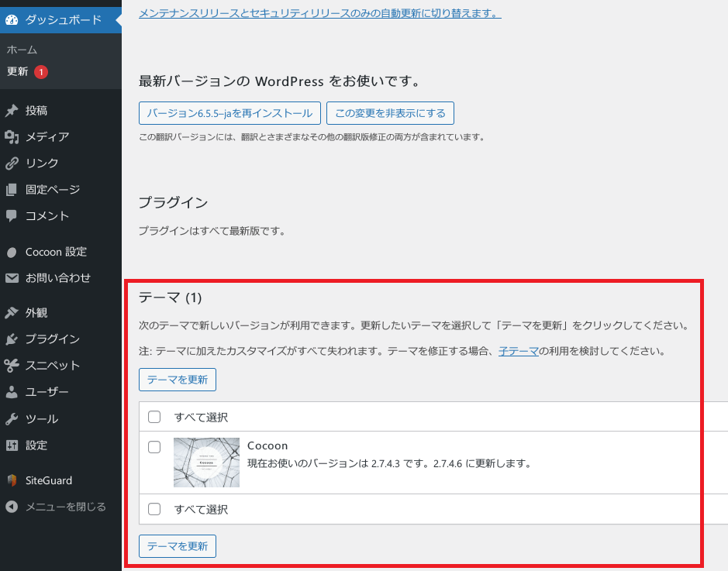This screenshot has height=571, width=728.
Task: Follow the メンテナンスリリース auto-update link
Action: tap(320, 13)
